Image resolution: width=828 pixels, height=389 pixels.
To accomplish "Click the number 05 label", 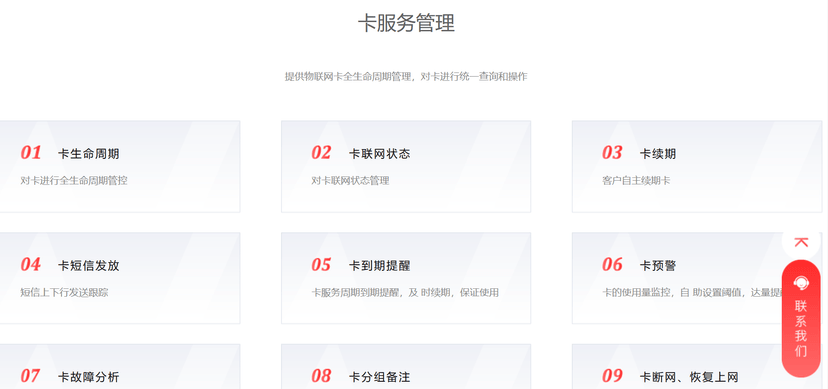I will coord(321,264).
